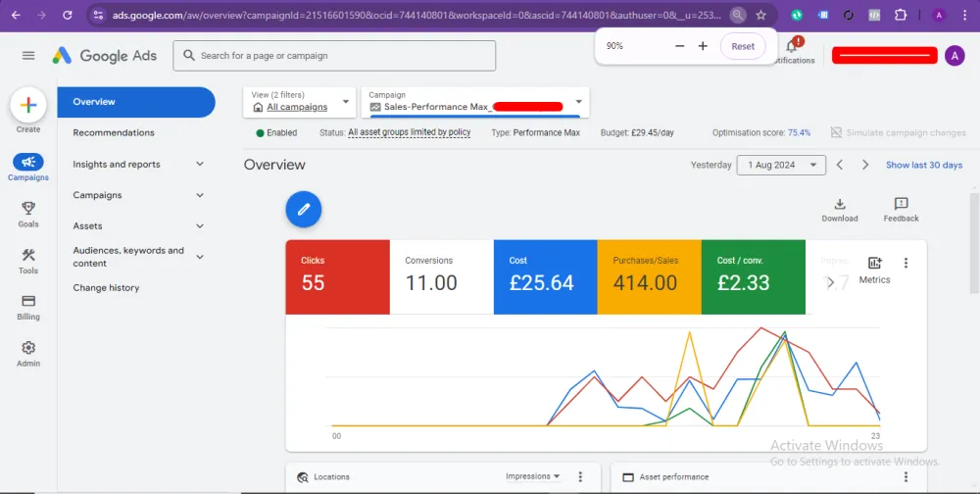Open scorecard three-dot options menu

point(906,263)
